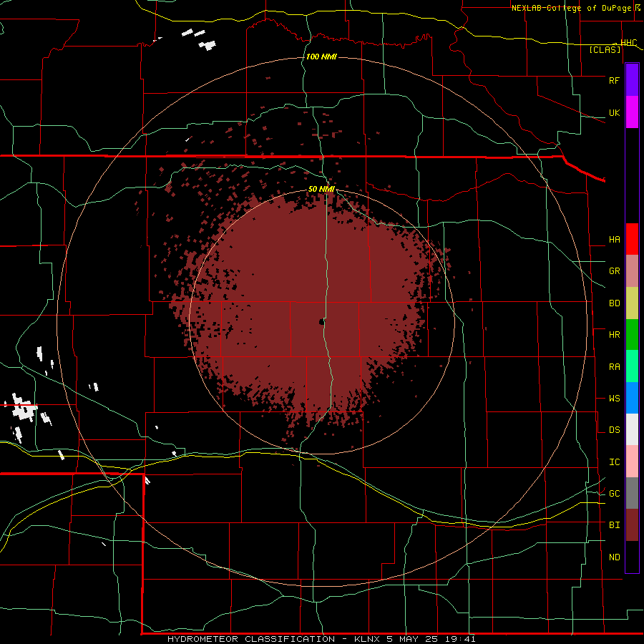644x644 pixels.
Task: Select the GR salmon legend swatch
Action: click(x=632, y=271)
